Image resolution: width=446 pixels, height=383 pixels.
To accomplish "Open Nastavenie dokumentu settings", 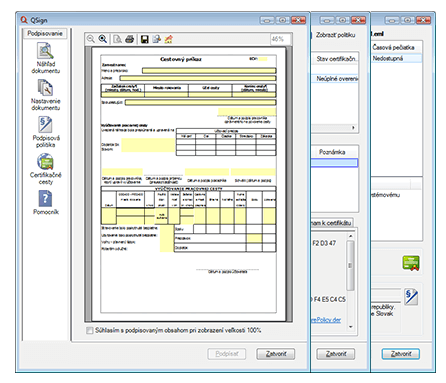I will tap(46, 95).
